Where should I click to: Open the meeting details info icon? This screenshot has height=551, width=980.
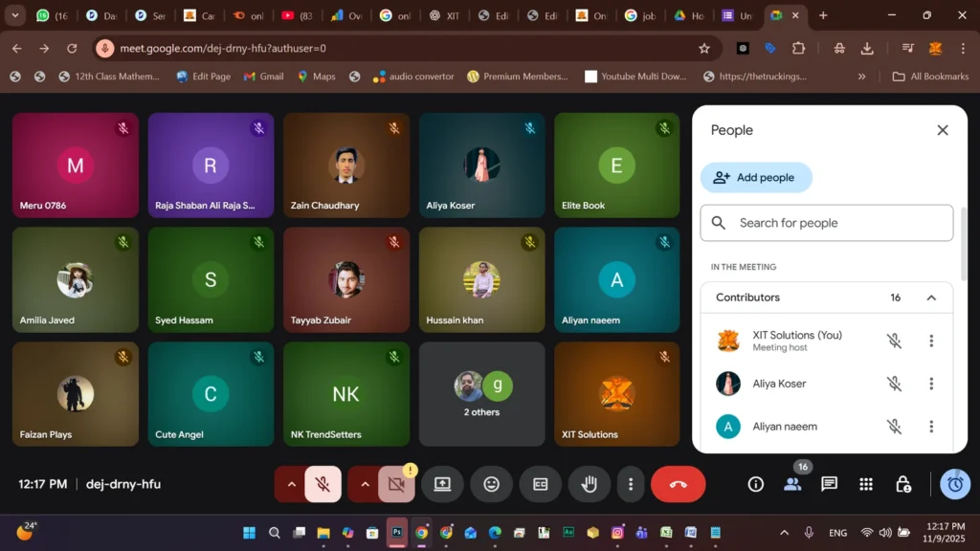(756, 484)
